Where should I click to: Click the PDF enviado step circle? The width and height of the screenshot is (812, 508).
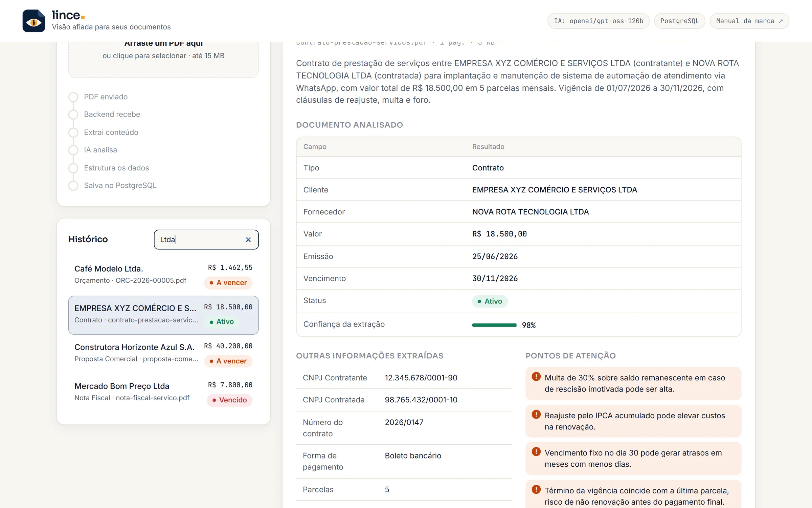click(x=73, y=97)
